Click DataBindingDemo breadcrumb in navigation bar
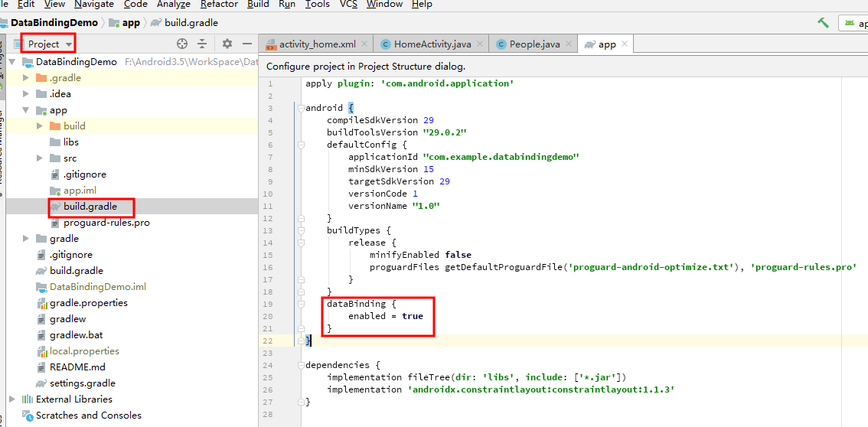This screenshot has height=427, width=868. [x=54, y=23]
